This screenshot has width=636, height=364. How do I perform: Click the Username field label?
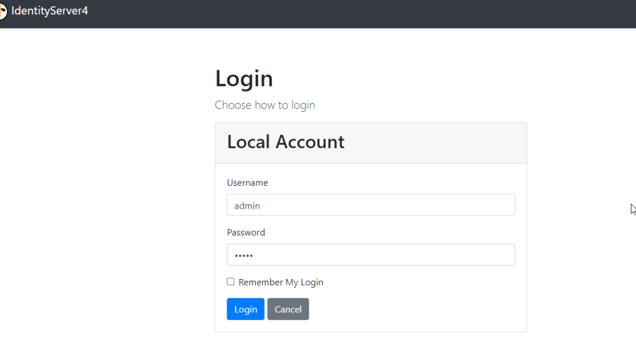247,183
